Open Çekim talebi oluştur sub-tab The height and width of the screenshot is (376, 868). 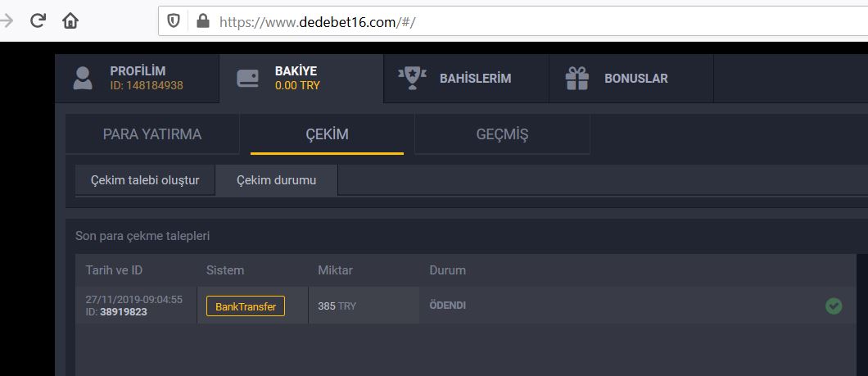tap(145, 180)
